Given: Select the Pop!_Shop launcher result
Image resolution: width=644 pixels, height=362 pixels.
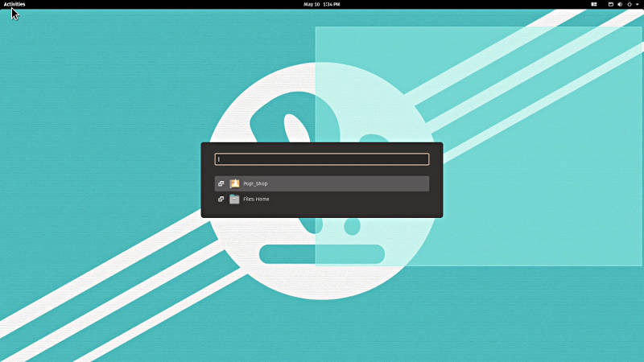Looking at the screenshot, I should click(x=321, y=183).
